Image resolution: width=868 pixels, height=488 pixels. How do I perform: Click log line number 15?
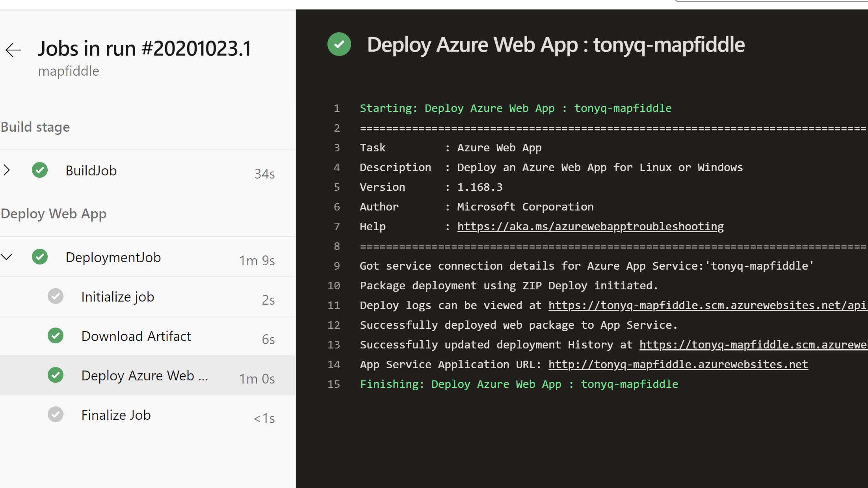click(x=334, y=384)
